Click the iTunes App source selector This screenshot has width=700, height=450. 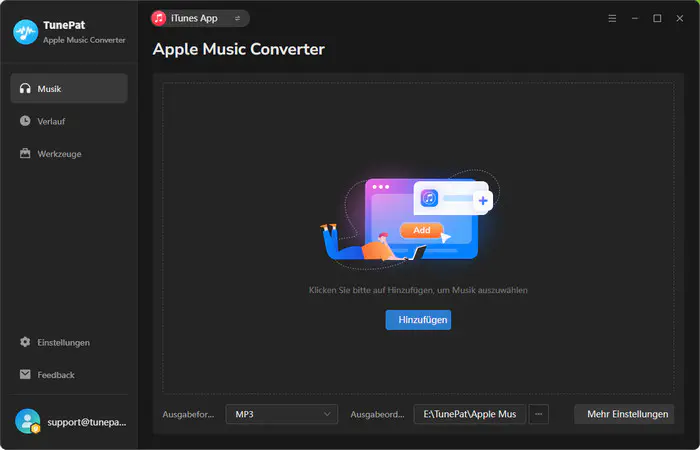200,18
